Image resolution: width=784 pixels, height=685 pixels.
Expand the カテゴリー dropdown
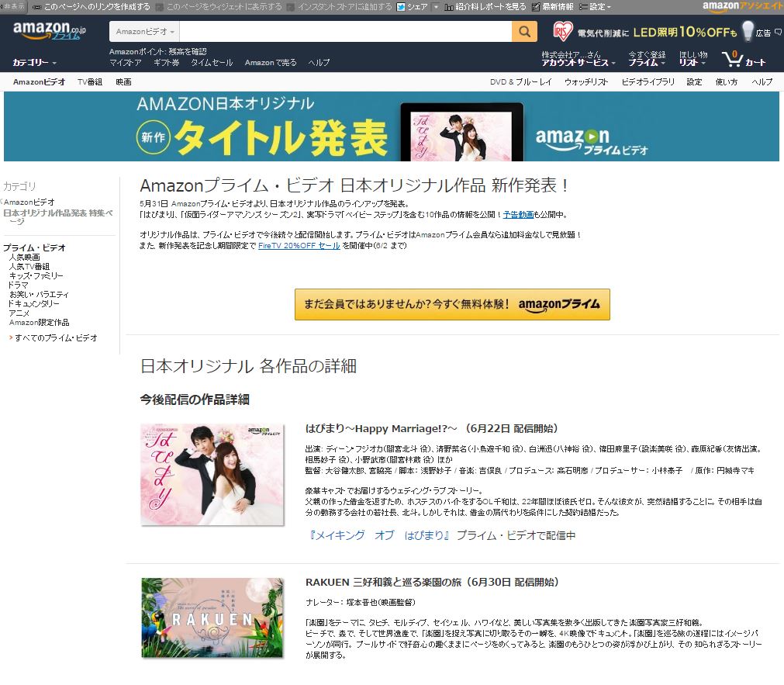34,63
